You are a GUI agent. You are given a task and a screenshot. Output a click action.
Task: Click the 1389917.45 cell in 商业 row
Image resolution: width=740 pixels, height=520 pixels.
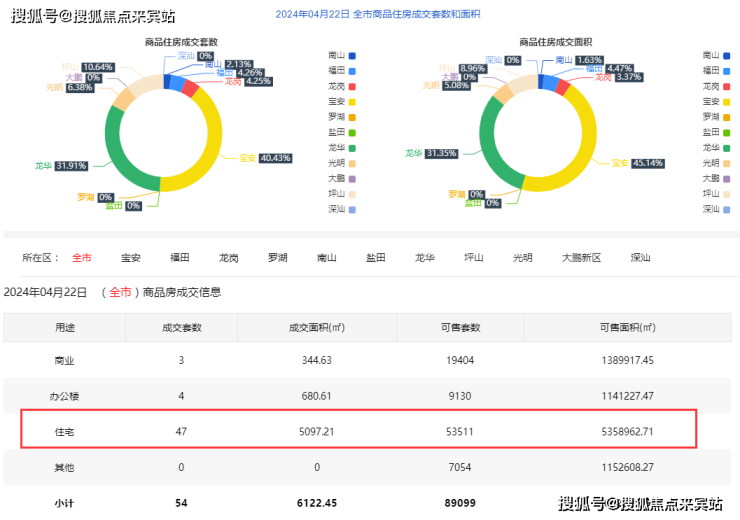(628, 361)
